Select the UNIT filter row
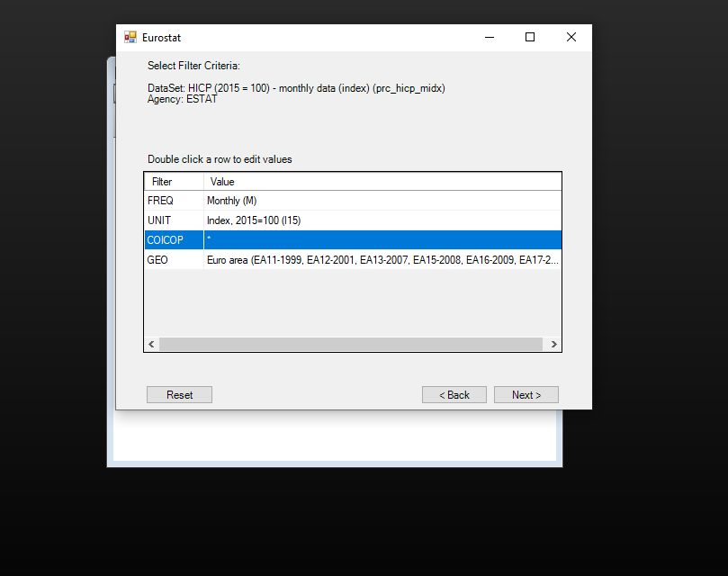Viewport: 728px width, 576px height. 159,220
